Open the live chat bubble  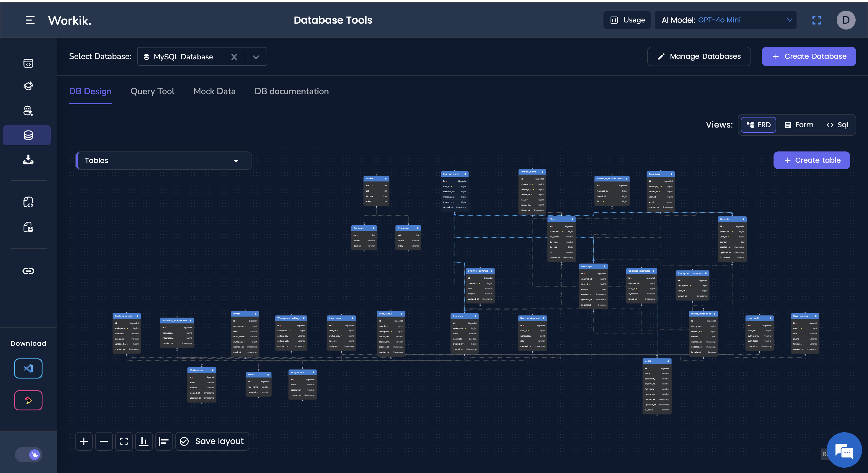pyautogui.click(x=844, y=450)
